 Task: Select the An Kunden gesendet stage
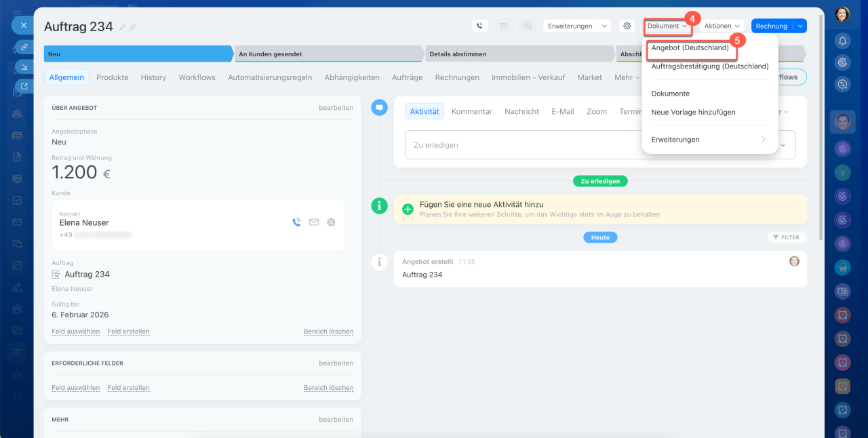pyautogui.click(x=329, y=54)
